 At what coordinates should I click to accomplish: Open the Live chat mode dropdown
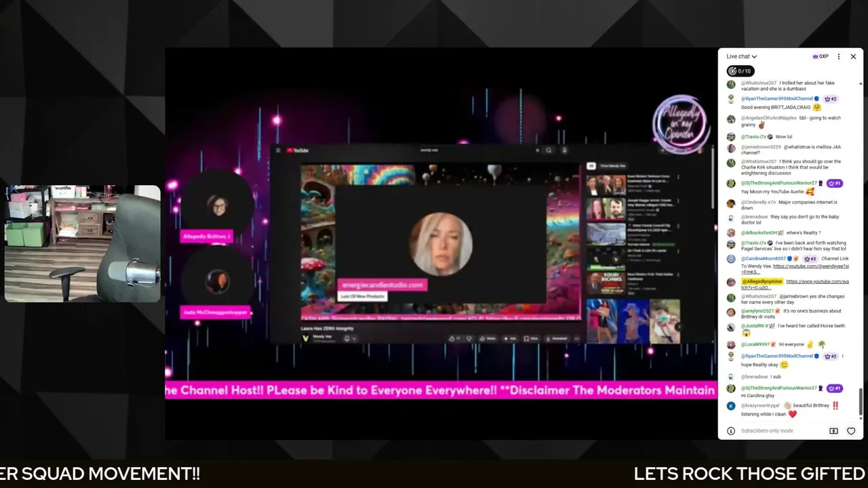click(x=741, y=56)
